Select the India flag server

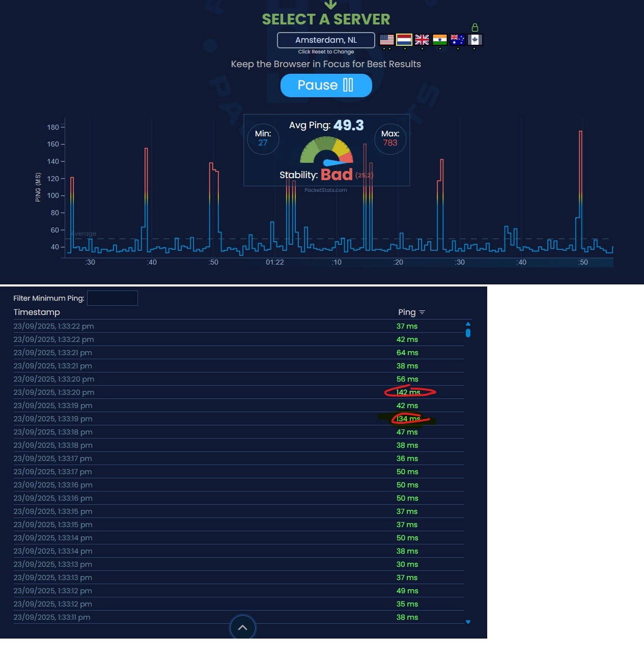[440, 40]
